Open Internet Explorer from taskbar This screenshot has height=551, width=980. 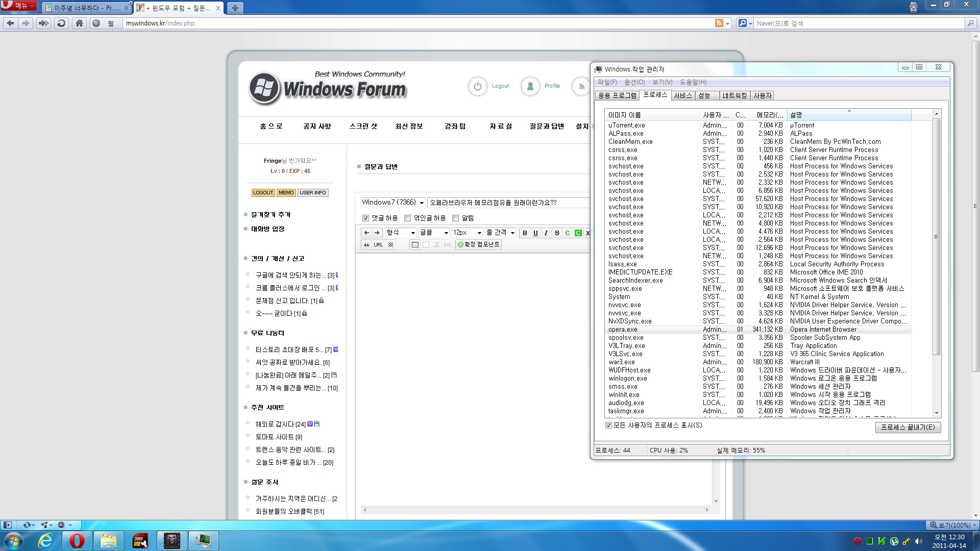click(45, 541)
